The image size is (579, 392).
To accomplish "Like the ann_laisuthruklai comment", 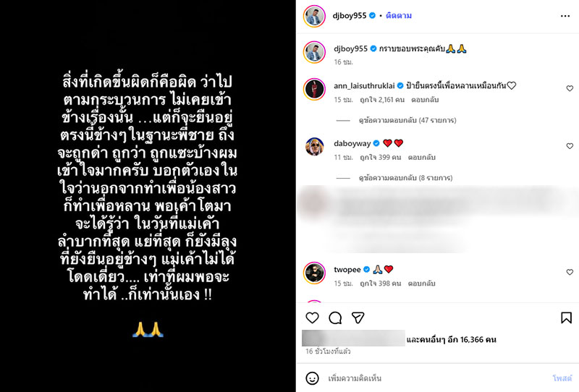I will [x=570, y=88].
